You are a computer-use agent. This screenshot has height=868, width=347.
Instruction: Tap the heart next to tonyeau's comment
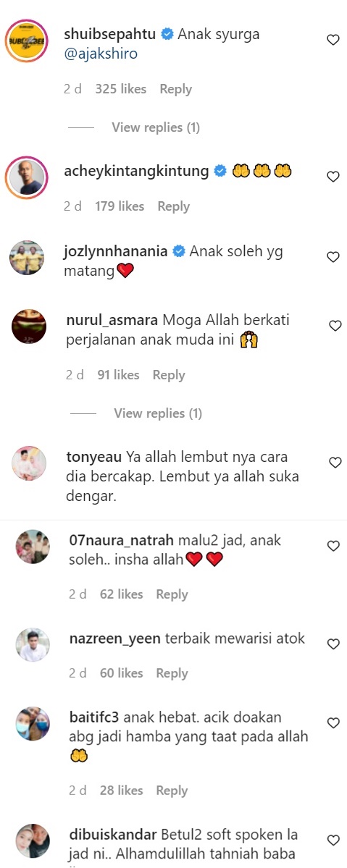(x=335, y=462)
